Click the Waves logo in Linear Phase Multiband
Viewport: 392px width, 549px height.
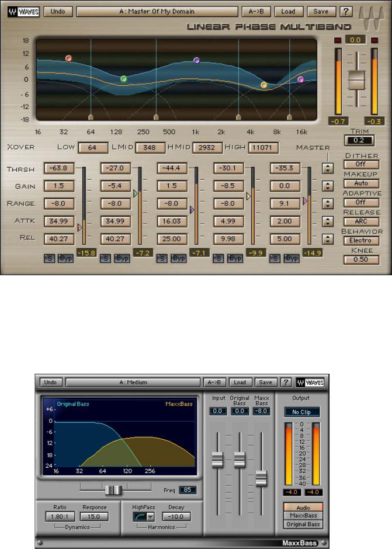(x=23, y=12)
